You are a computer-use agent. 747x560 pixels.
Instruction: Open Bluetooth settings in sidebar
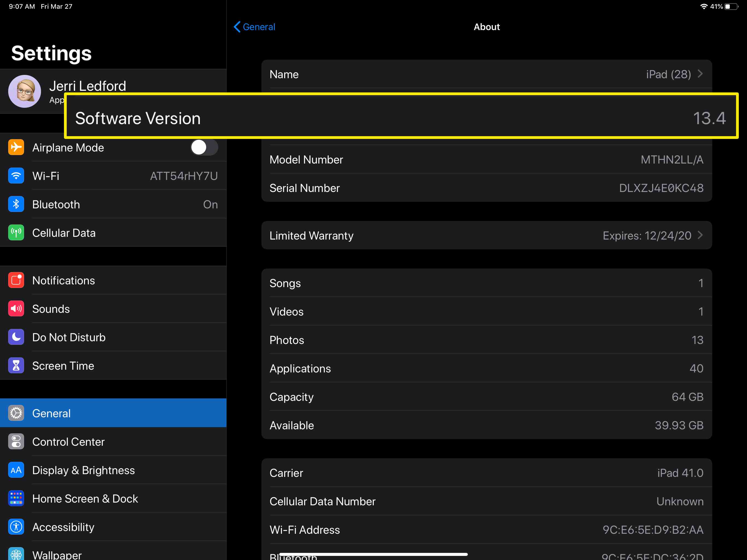pos(113,204)
